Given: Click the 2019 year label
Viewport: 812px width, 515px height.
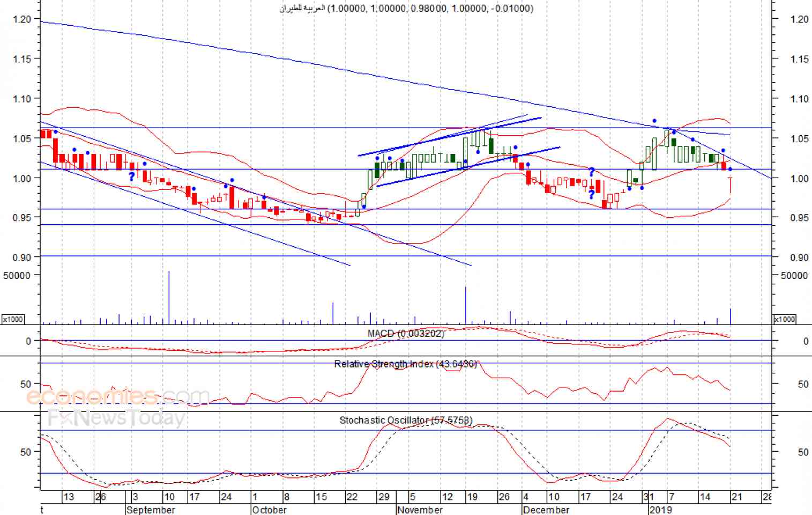Looking at the screenshot, I should [660, 510].
